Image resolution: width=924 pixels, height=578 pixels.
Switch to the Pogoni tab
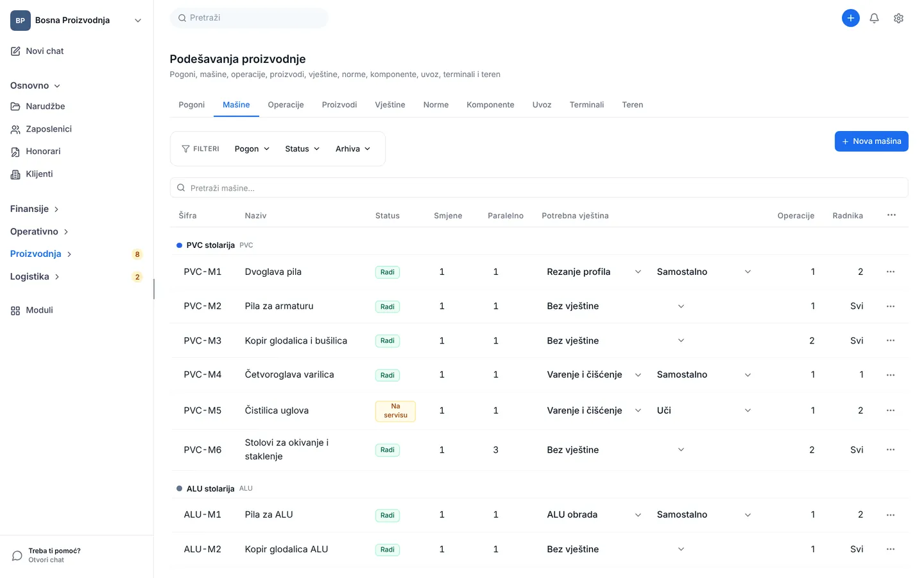tap(192, 105)
